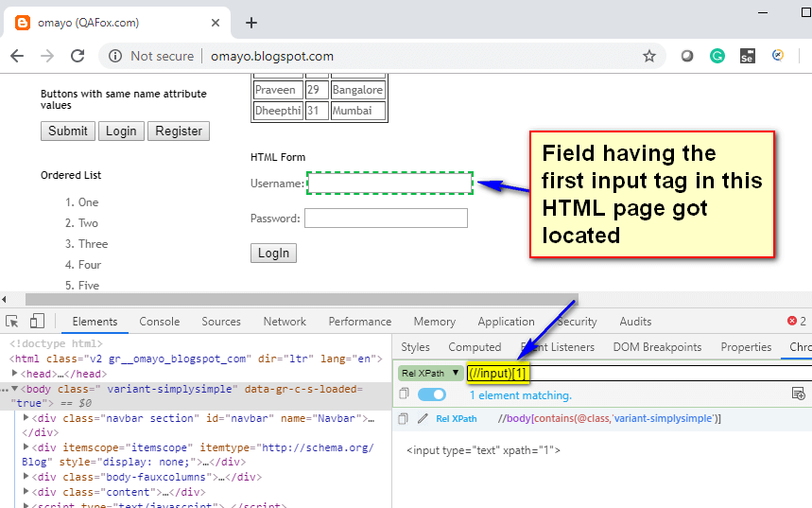Click the Register button
Image resolution: width=812 pixels, height=508 pixels.
pos(179,131)
